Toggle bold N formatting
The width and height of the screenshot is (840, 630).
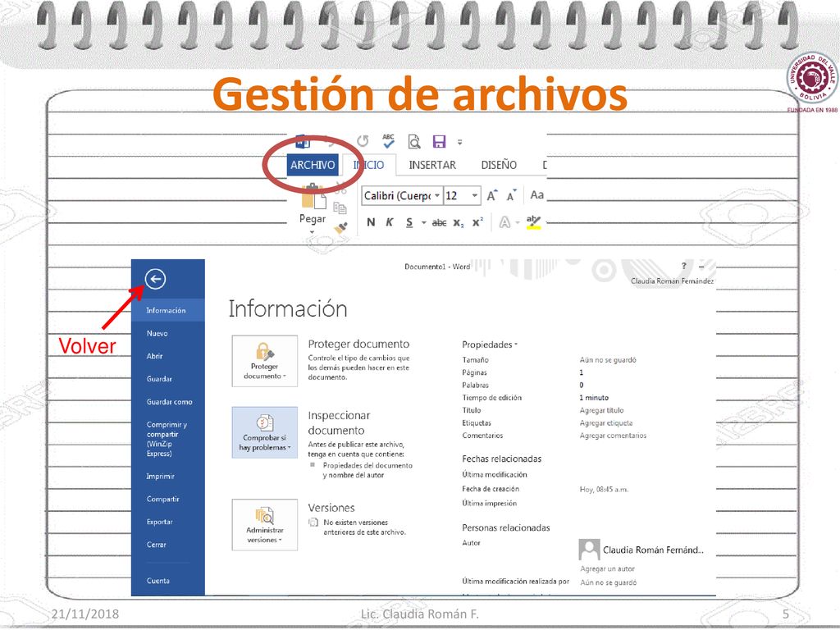[371, 222]
